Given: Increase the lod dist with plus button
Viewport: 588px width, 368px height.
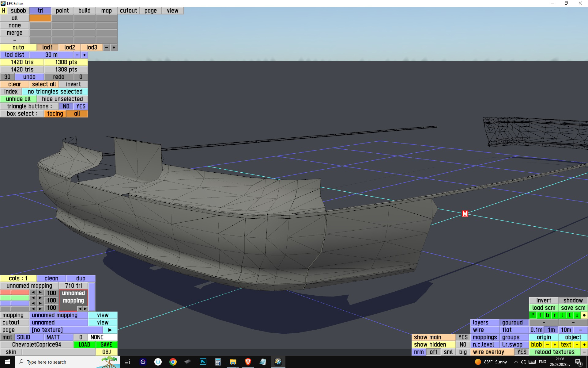Looking at the screenshot, I should coord(84,55).
